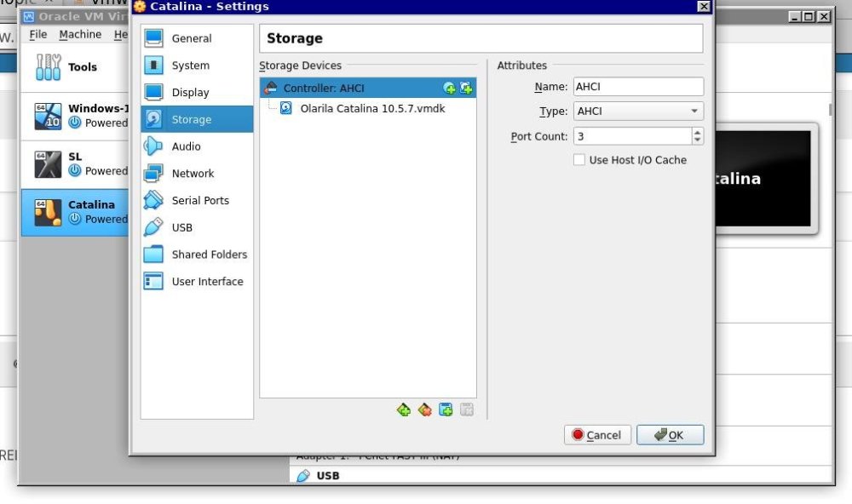This screenshot has height=504, width=852.
Task: Select Tools in VirtualBox Manager sidebar
Action: click(x=75, y=67)
